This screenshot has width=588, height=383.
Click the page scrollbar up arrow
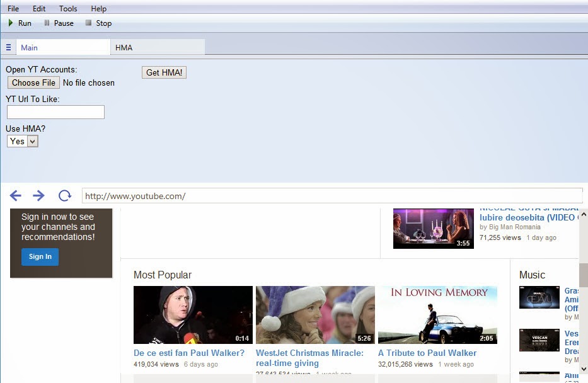[x=584, y=214]
